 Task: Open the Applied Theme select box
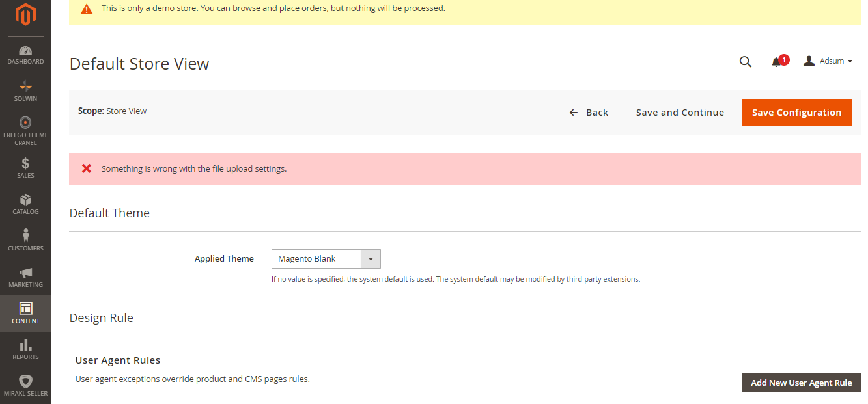316,259
